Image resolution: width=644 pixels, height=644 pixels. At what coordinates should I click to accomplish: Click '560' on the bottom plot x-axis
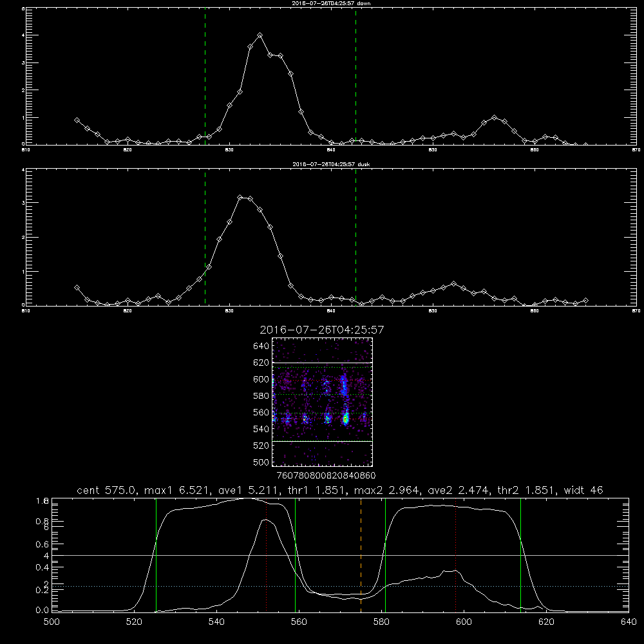[299, 622]
